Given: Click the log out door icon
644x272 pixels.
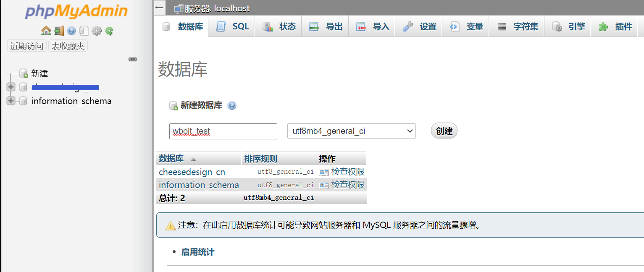Looking at the screenshot, I should pos(59,30).
